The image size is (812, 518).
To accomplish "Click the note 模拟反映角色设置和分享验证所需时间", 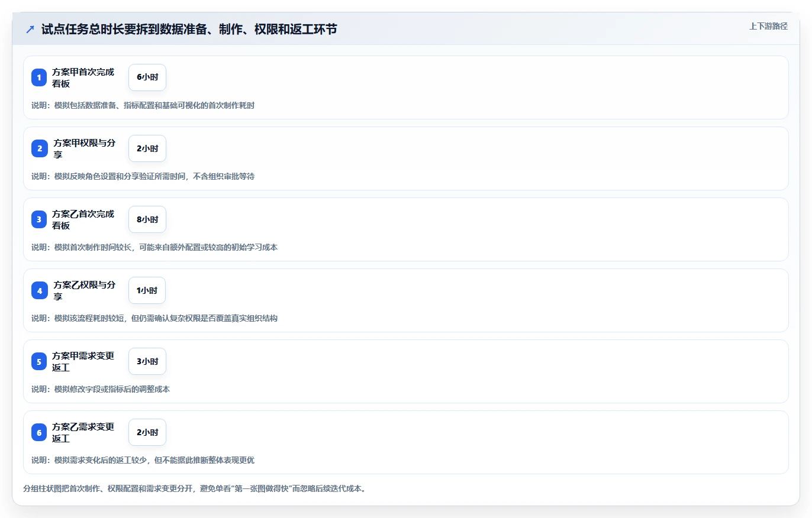I will pos(143,176).
